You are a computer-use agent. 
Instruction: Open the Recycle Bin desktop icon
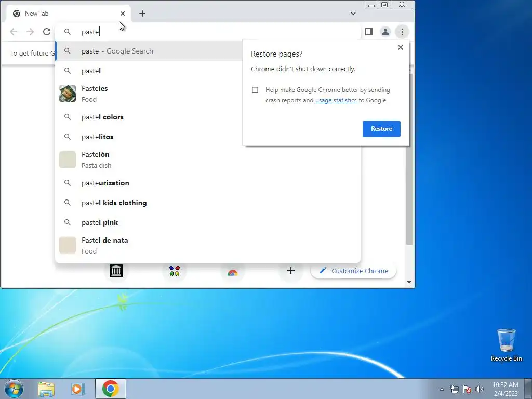pos(506,345)
